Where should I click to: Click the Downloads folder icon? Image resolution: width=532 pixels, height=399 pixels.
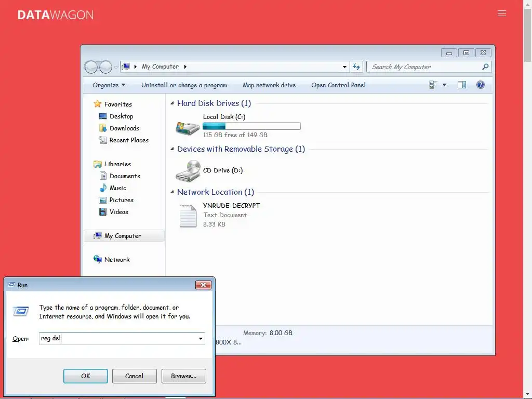tap(103, 128)
